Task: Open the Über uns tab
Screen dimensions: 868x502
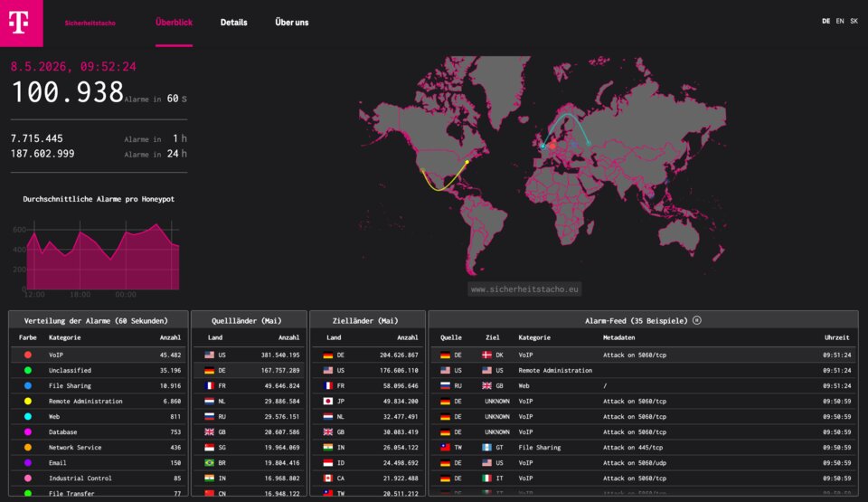Action: tap(292, 23)
